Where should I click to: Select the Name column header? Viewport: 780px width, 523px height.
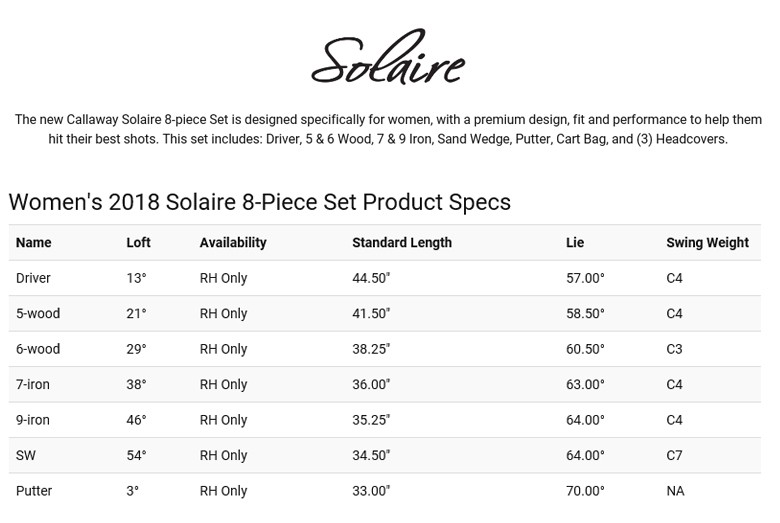click(x=33, y=242)
